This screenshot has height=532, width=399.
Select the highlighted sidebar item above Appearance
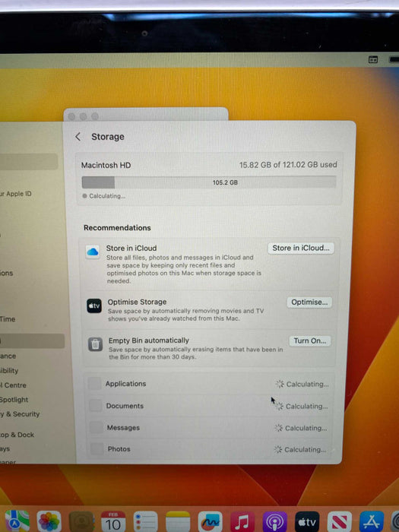coord(32,341)
